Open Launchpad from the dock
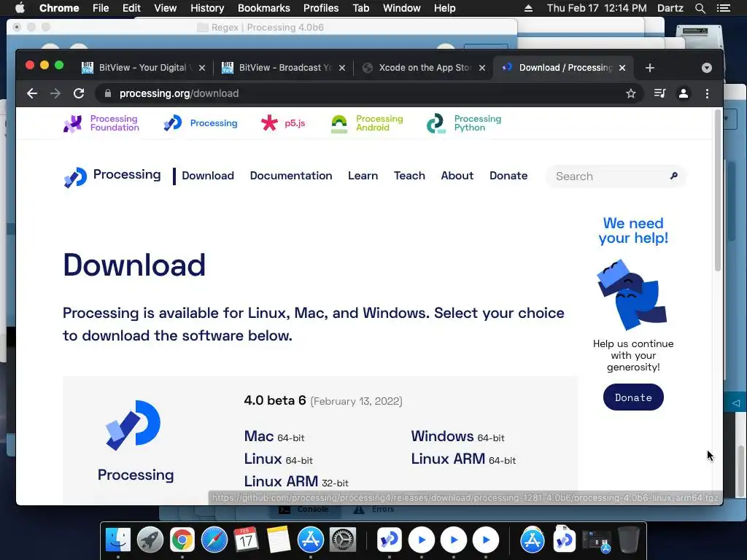This screenshot has height=560, width=747. 150,540
